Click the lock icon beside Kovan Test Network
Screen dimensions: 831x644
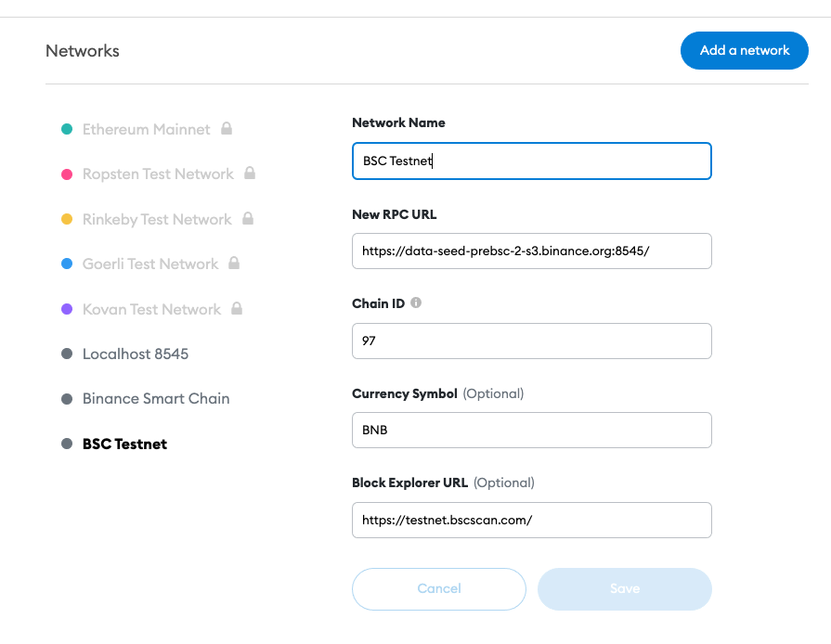237,308
